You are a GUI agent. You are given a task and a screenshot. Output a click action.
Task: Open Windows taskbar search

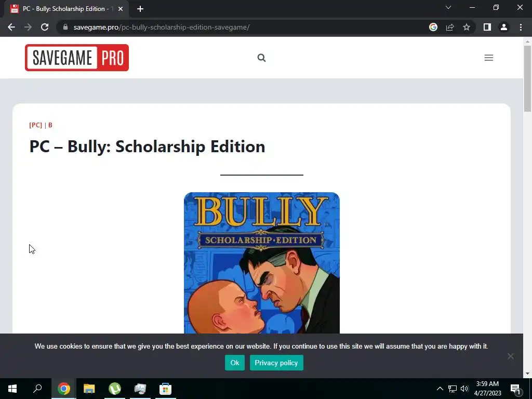[37, 389]
